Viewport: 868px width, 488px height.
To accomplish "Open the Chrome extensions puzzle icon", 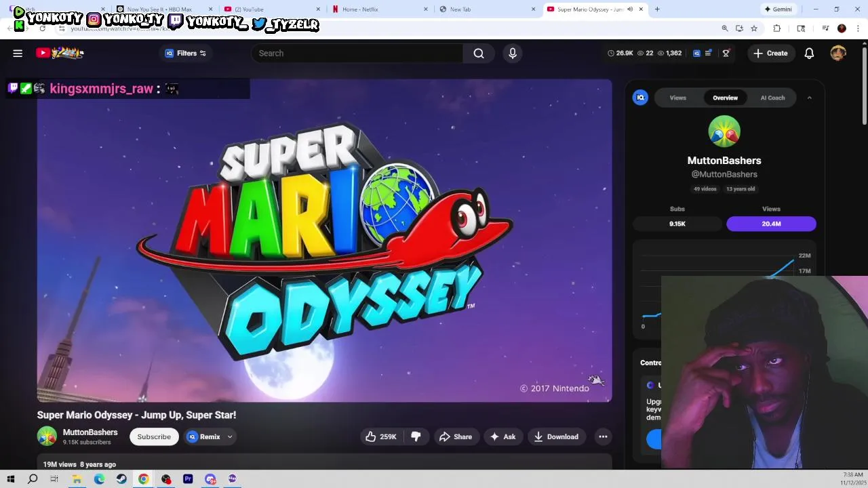I will pyautogui.click(x=777, y=28).
